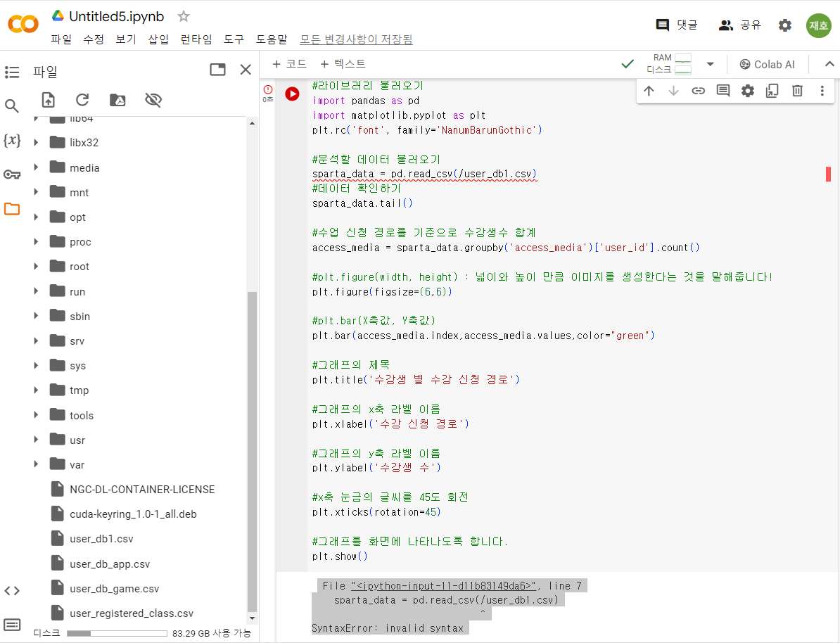Click the ipython-input traceback link
Viewport: 840px width, 643px height.
(x=444, y=586)
